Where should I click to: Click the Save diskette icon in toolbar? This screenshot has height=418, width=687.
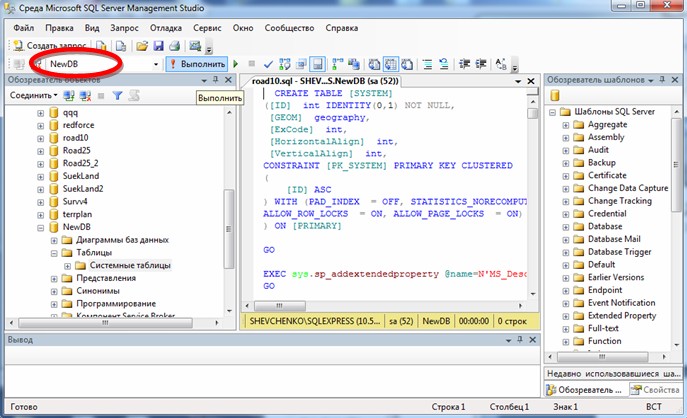click(158, 46)
